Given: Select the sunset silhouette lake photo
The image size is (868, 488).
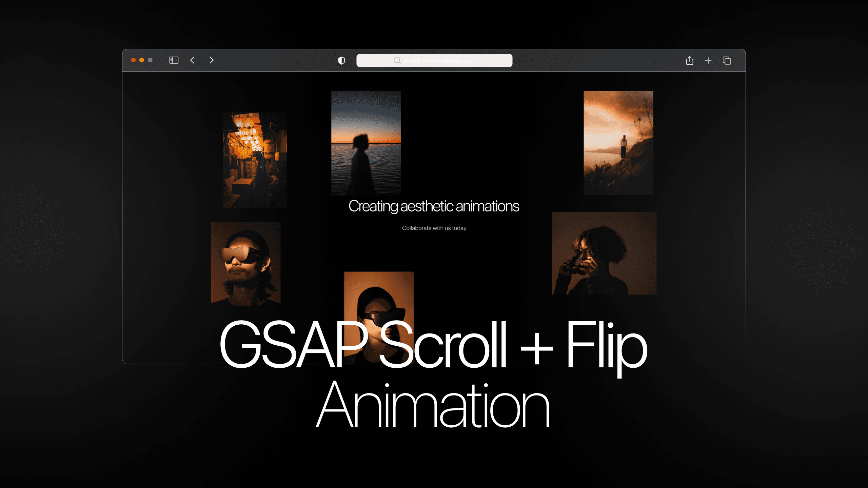Looking at the screenshot, I should click(366, 142).
